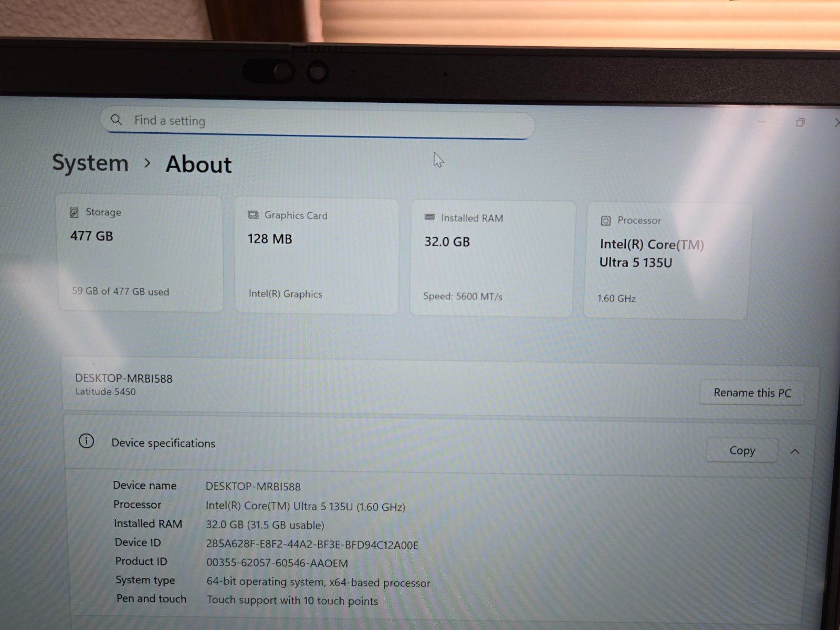Screen dimensions: 840x630
Task: Minimize the Settings window
Action: click(762, 122)
